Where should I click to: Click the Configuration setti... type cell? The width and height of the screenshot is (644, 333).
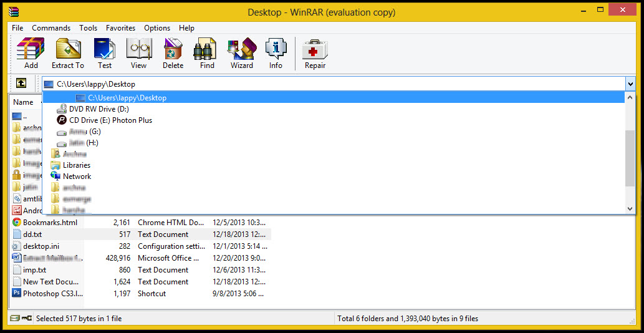tap(171, 246)
